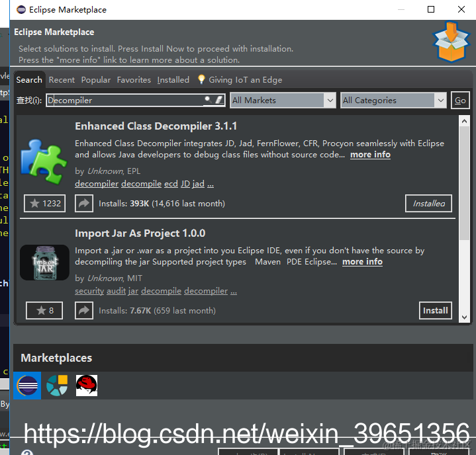Click the Go search button
The height and width of the screenshot is (455, 476).
pos(460,100)
